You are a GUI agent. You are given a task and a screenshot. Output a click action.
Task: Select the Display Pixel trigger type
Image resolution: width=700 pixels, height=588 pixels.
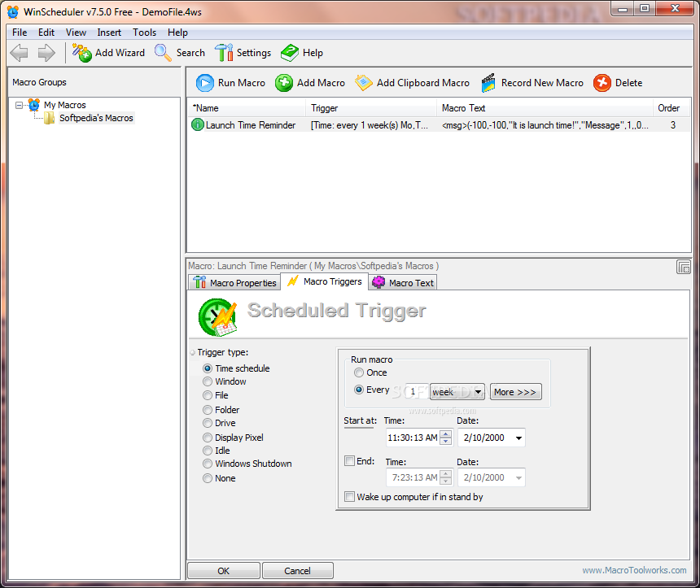tap(207, 438)
